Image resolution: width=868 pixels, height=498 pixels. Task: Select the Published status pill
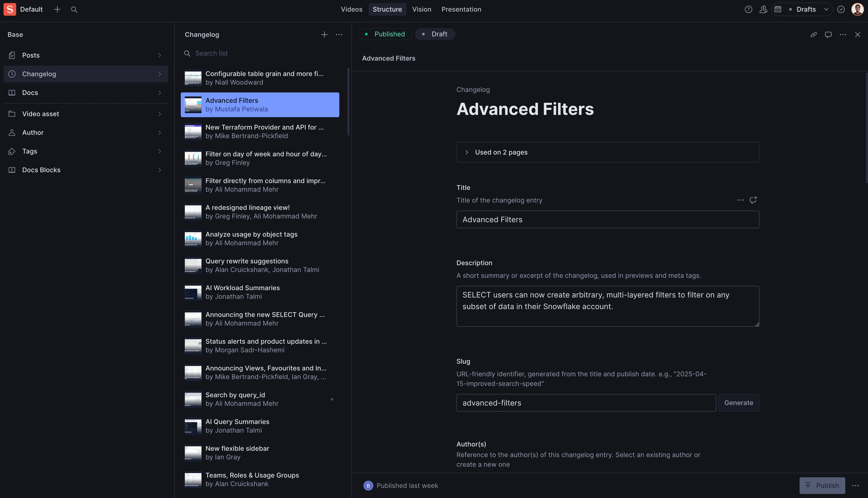[385, 34]
